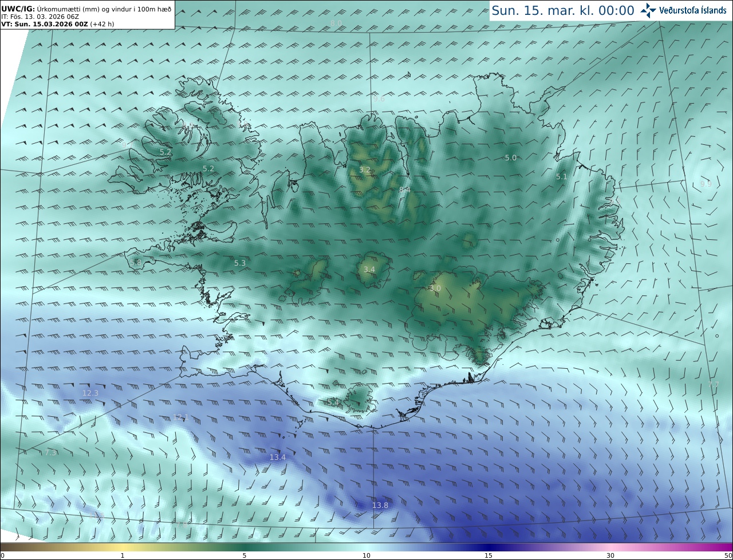Click the color scale label 30

pos(610,555)
